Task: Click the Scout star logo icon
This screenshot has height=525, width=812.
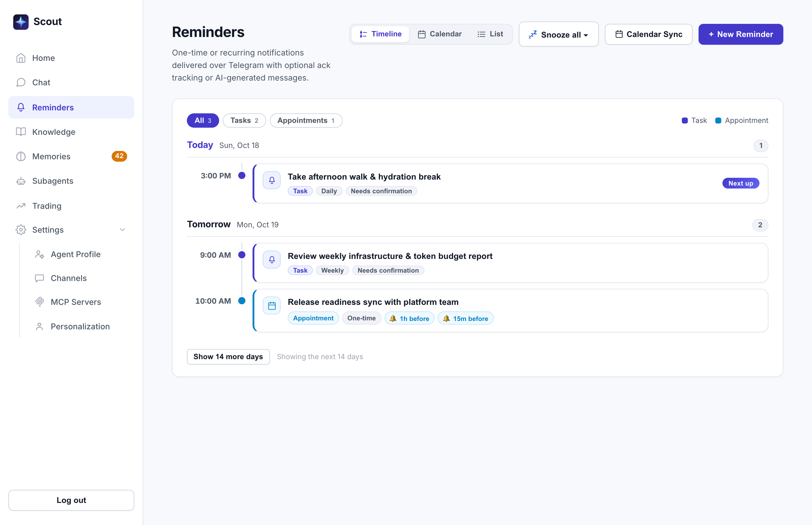Action: (21, 22)
